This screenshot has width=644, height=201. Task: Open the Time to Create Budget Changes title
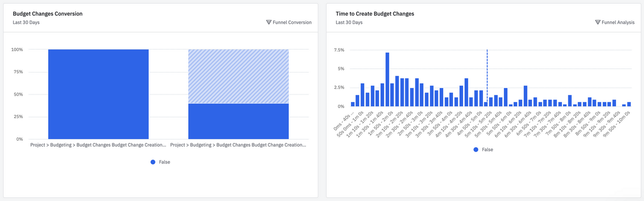[375, 13]
